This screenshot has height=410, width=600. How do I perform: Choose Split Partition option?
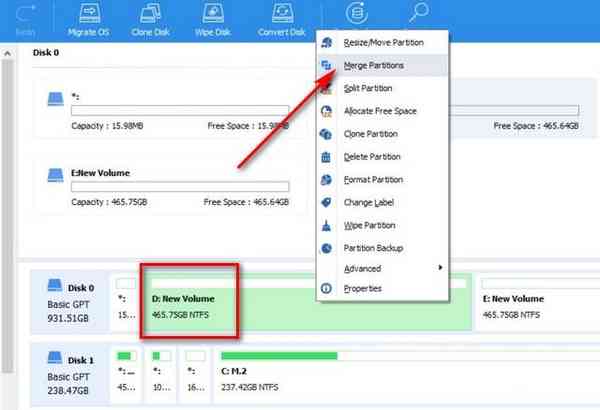coord(368,88)
